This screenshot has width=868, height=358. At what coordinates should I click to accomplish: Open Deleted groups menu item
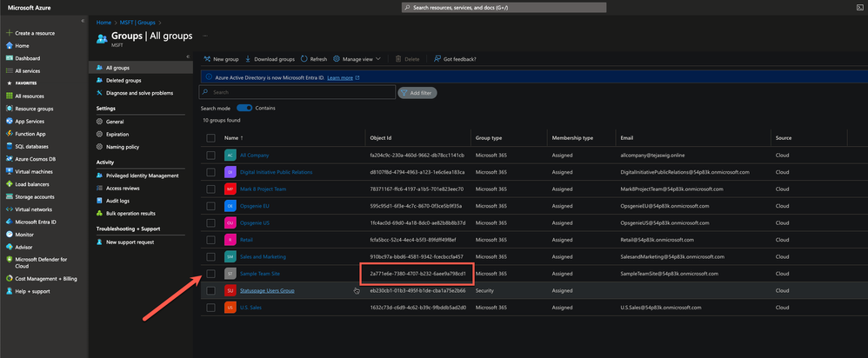(x=124, y=80)
